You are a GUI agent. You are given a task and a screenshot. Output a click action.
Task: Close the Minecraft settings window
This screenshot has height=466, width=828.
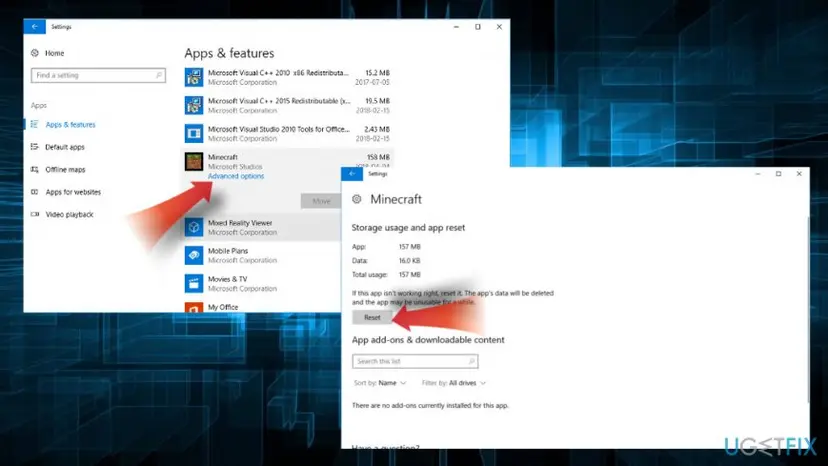(x=799, y=173)
